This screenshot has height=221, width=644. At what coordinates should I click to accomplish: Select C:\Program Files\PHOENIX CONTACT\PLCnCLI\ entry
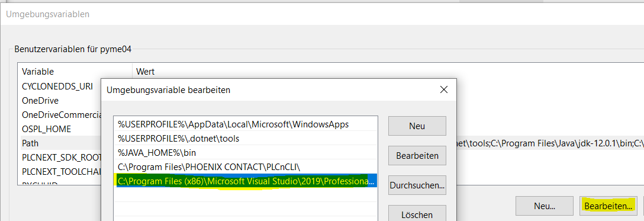[245, 166]
